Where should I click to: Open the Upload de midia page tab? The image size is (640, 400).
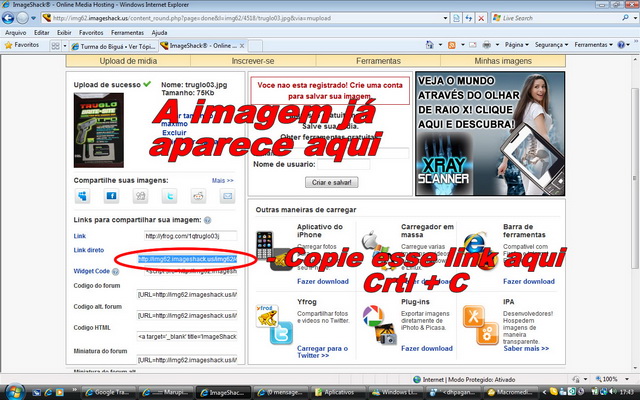tap(128, 61)
